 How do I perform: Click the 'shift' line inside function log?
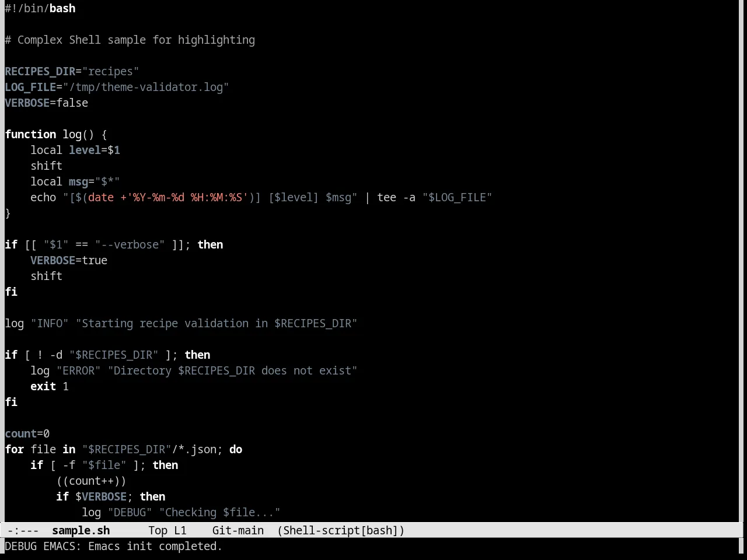click(47, 166)
